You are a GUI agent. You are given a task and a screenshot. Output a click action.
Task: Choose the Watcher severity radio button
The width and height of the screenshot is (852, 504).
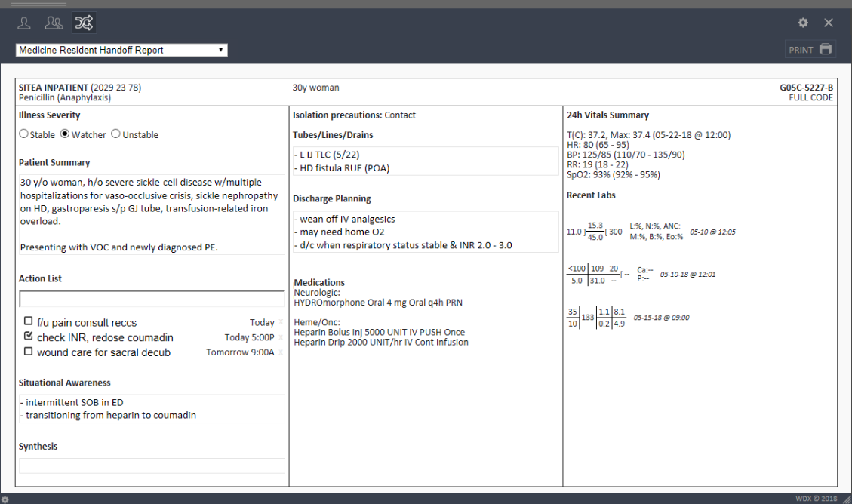(65, 134)
